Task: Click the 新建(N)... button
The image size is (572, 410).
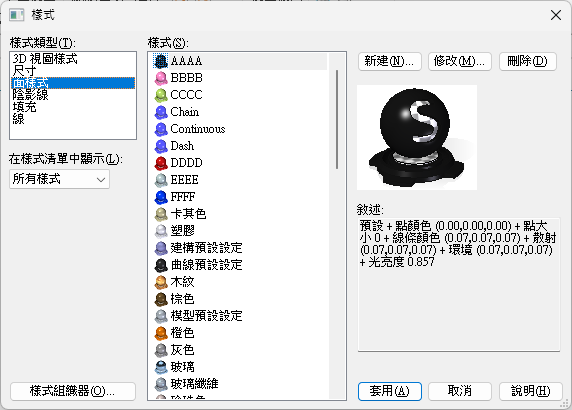Action: point(390,61)
